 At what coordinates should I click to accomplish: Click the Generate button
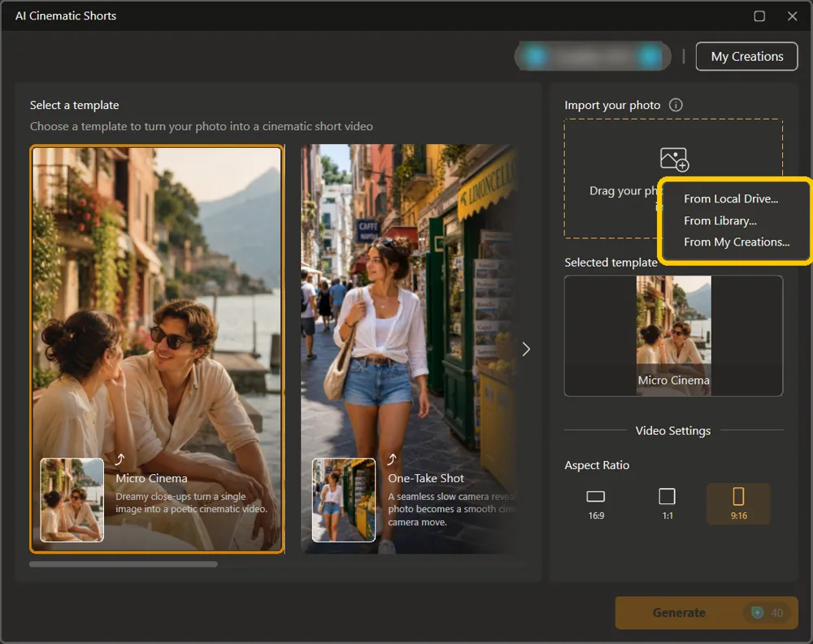pos(706,612)
